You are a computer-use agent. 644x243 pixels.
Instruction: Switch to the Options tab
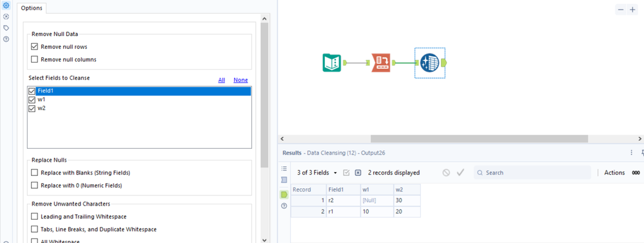tap(32, 8)
